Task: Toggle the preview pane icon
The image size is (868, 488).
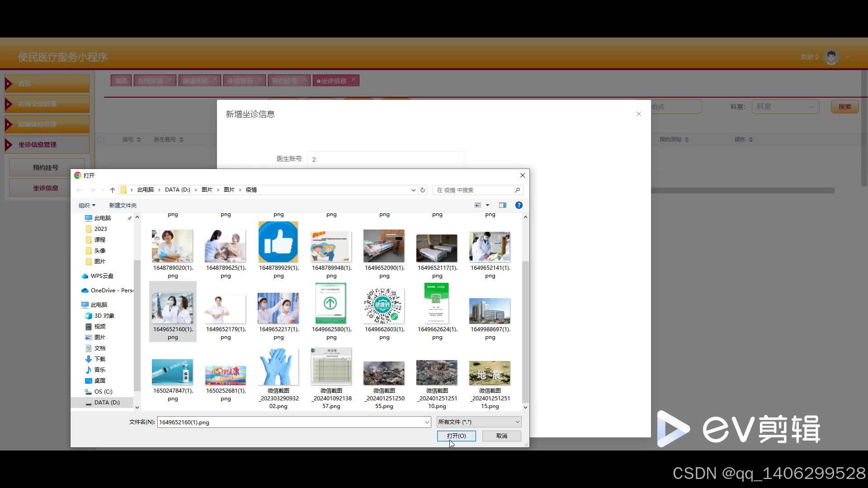Action: (502, 205)
